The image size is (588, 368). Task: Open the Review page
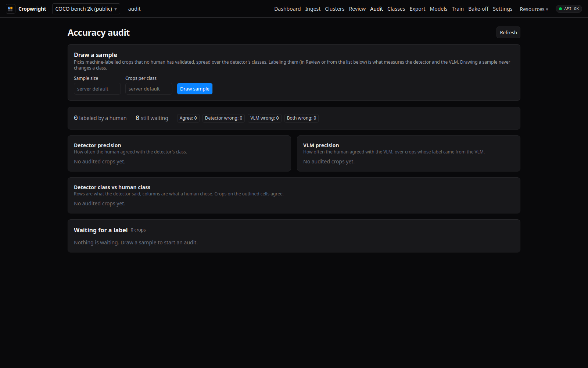click(x=357, y=9)
